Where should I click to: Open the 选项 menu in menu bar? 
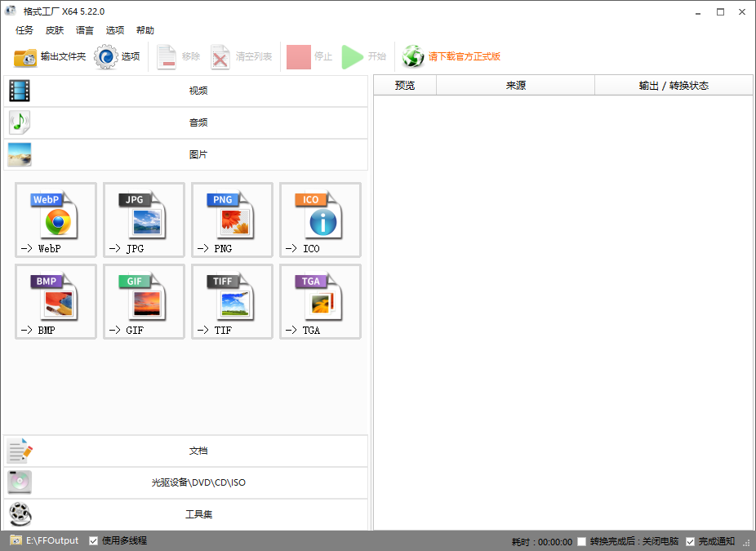pyautogui.click(x=115, y=30)
